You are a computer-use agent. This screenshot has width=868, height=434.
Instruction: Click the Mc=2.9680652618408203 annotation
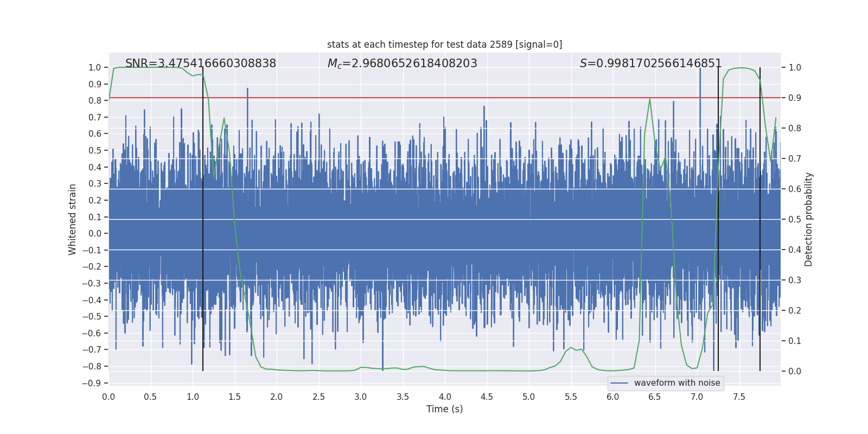[403, 63]
